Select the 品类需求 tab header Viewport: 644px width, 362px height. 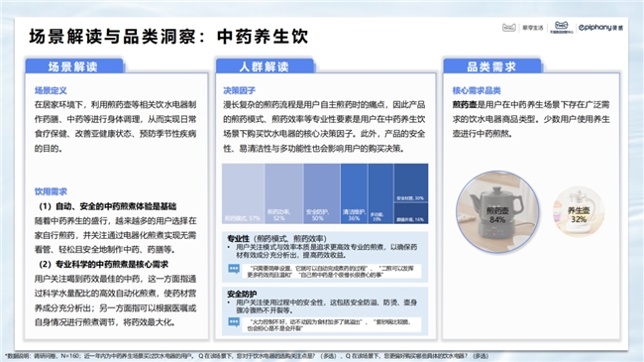coord(492,66)
